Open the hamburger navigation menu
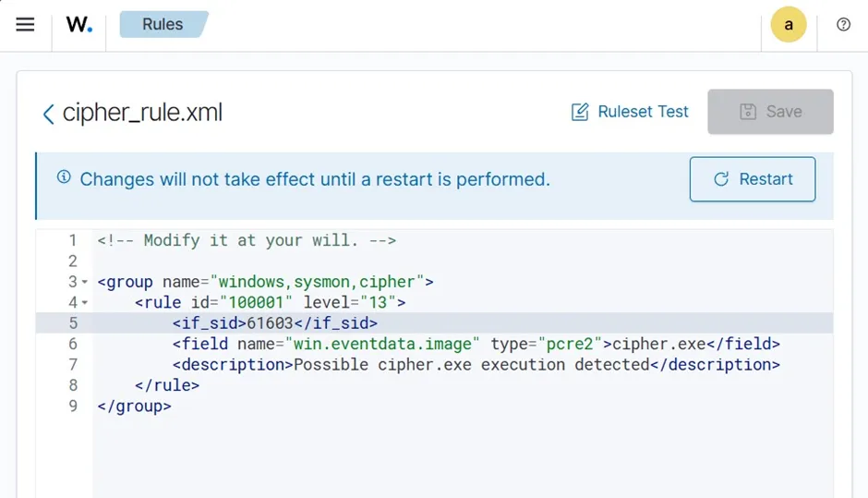868x498 pixels. 25,25
